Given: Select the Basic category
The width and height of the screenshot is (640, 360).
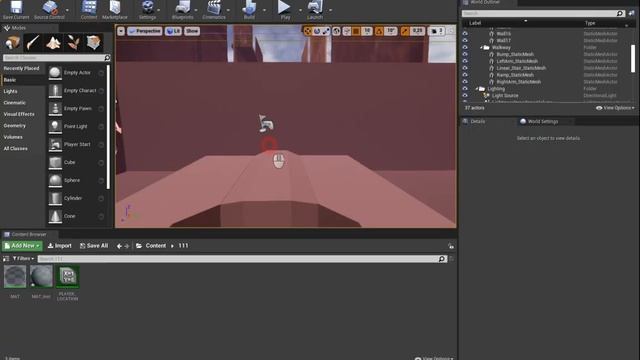Looking at the screenshot, I should coord(22,80).
